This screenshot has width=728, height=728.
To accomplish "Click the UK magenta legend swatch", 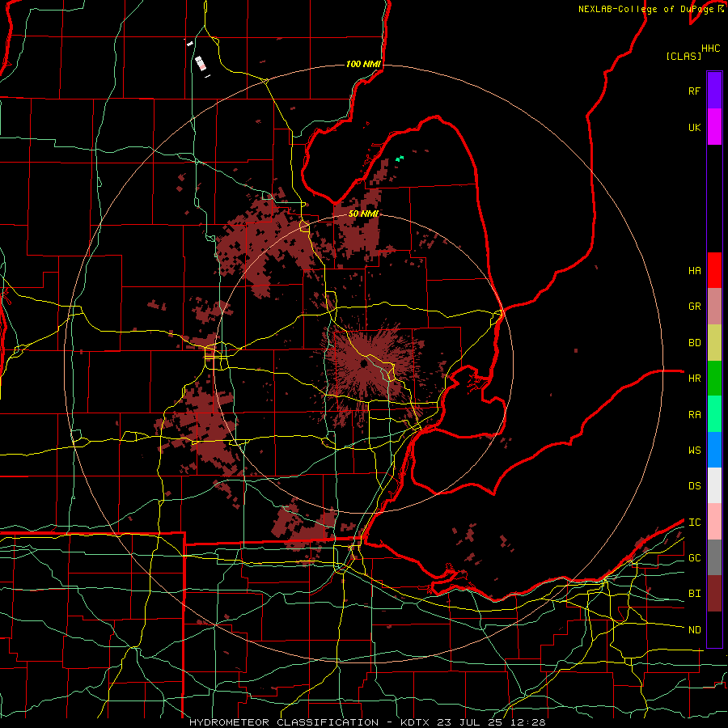I will click(x=714, y=127).
